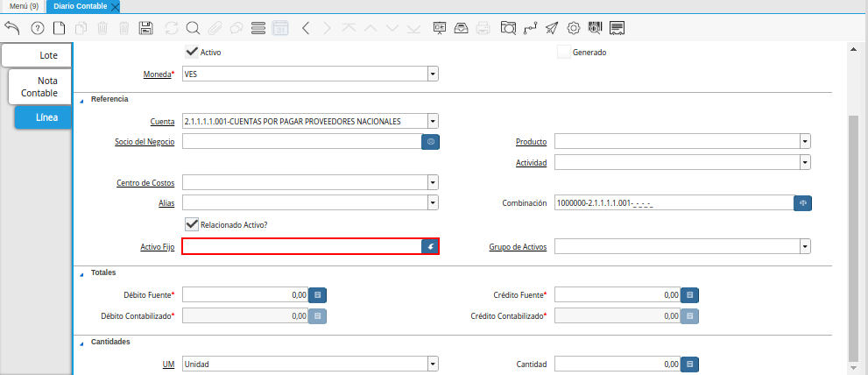Open the Nota Contable side tab
This screenshot has height=375, width=868.
[x=40, y=87]
